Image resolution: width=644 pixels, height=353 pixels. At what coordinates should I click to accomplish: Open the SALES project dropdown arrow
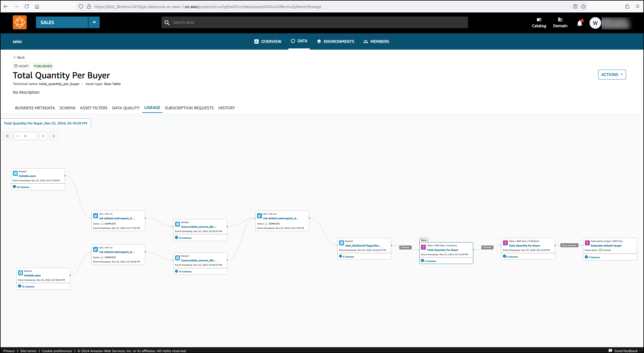click(94, 22)
